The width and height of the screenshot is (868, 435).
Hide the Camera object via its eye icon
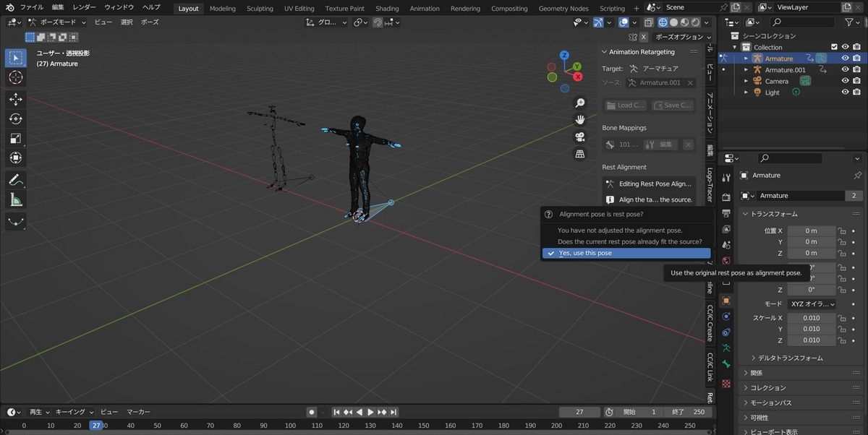(x=845, y=81)
